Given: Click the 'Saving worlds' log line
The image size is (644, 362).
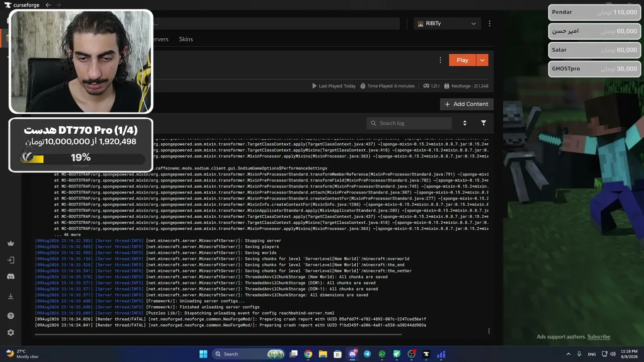Looking at the screenshot, I should coord(155,253).
